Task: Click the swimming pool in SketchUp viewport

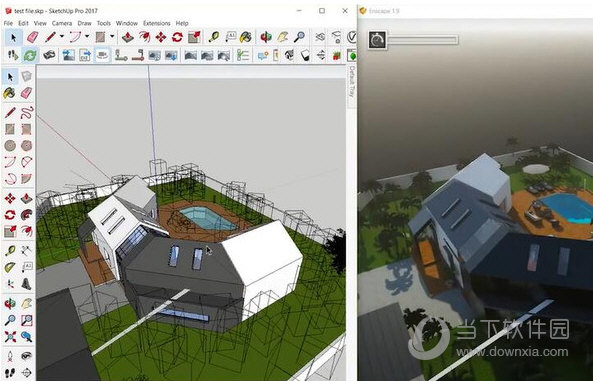Action: pyautogui.click(x=208, y=219)
